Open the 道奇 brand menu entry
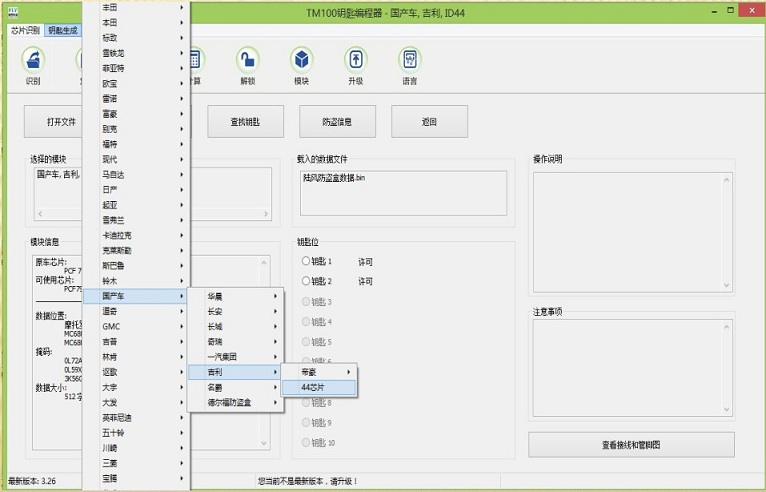Image resolution: width=766 pixels, height=492 pixels. click(x=135, y=311)
